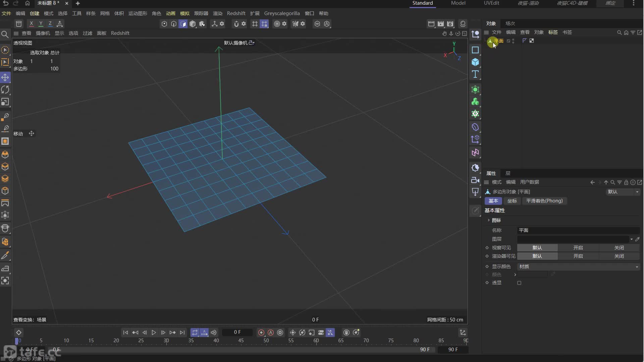Viewport: 644px width, 362px height.
Task: Click the 颜色 color swatch field
Action: click(533, 275)
